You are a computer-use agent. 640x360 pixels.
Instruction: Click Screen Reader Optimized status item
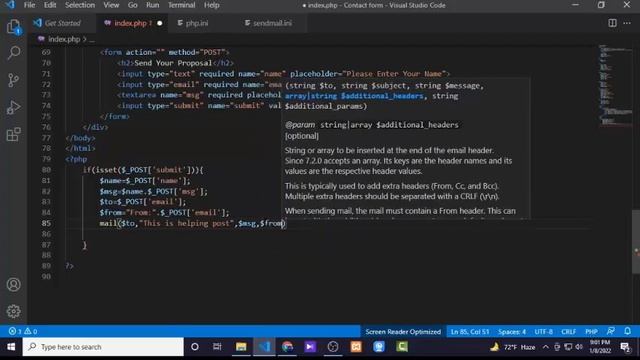tap(403, 331)
